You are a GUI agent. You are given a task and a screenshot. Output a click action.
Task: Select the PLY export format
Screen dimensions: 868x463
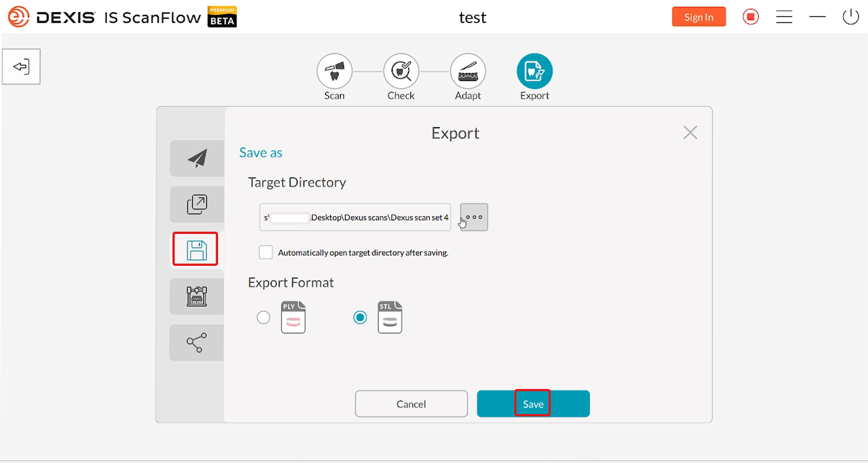264,317
